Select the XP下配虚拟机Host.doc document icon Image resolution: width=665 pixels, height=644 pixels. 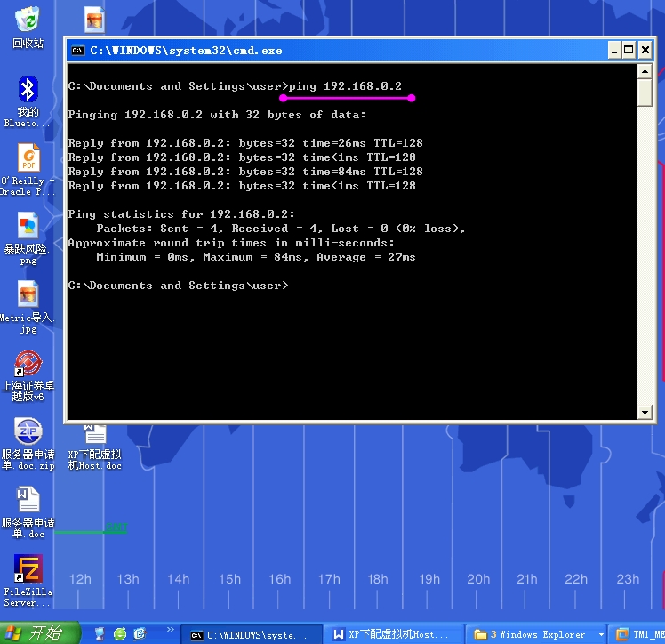[x=95, y=447]
